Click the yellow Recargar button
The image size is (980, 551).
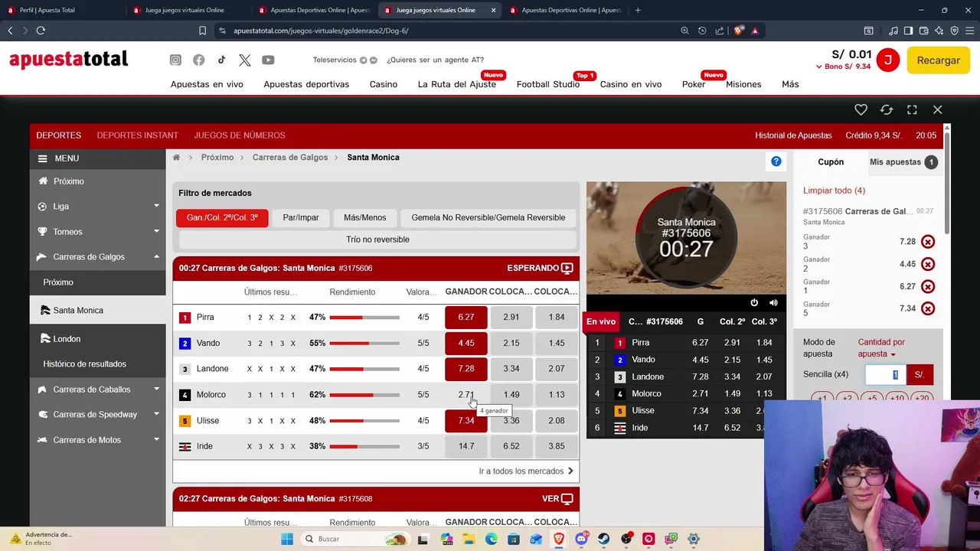pos(938,60)
